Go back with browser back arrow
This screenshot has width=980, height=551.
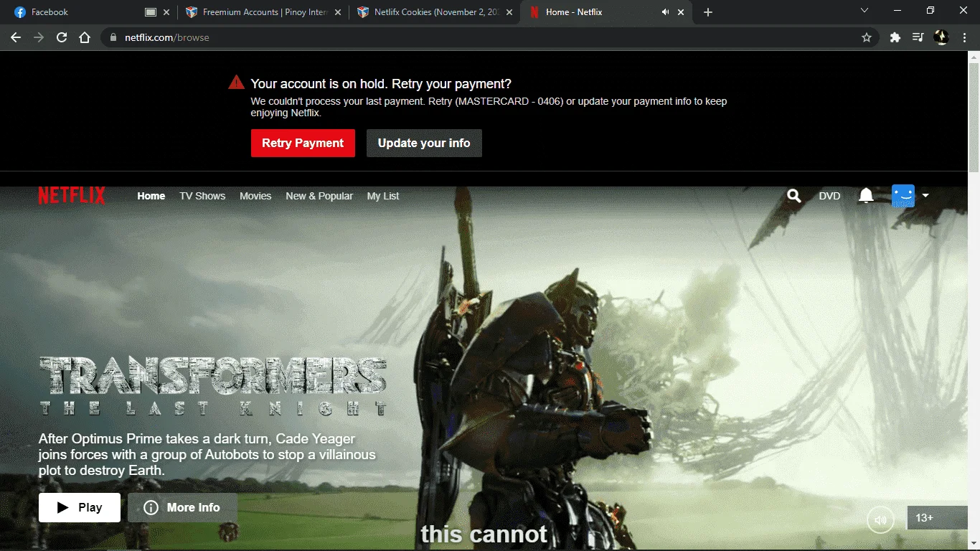[x=16, y=37]
